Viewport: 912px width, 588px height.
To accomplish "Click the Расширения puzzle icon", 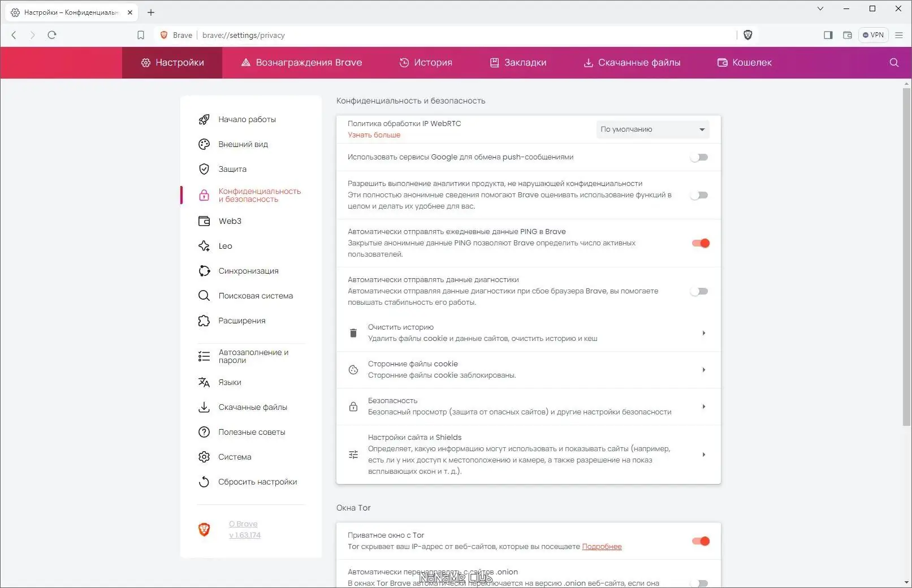I will 204,320.
